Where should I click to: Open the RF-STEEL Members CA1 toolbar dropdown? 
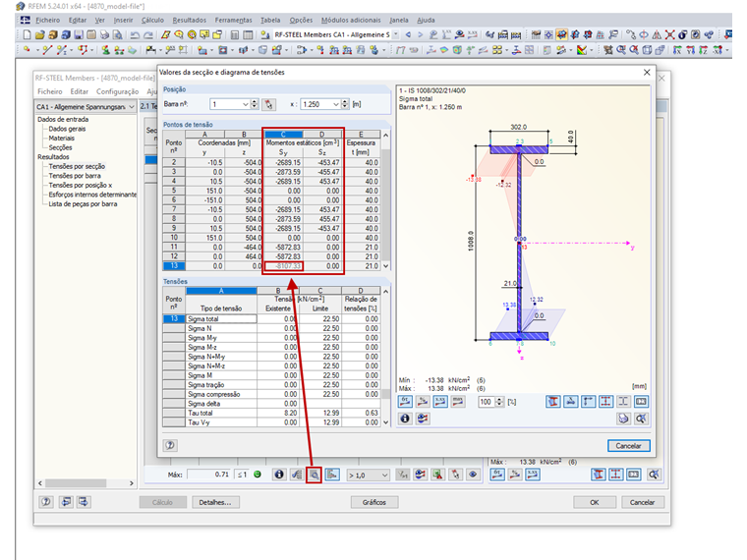pos(396,34)
